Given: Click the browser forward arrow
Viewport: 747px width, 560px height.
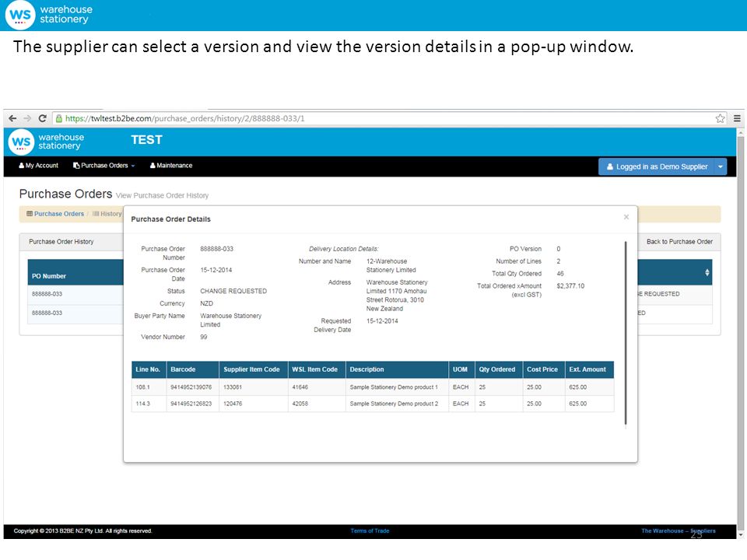Looking at the screenshot, I should (x=27, y=118).
